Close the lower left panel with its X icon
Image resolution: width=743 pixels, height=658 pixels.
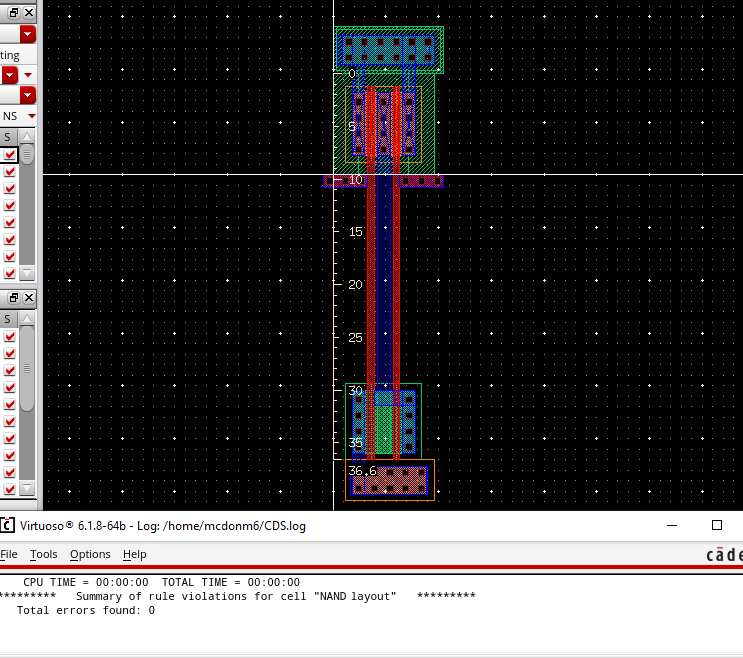tap(28, 298)
